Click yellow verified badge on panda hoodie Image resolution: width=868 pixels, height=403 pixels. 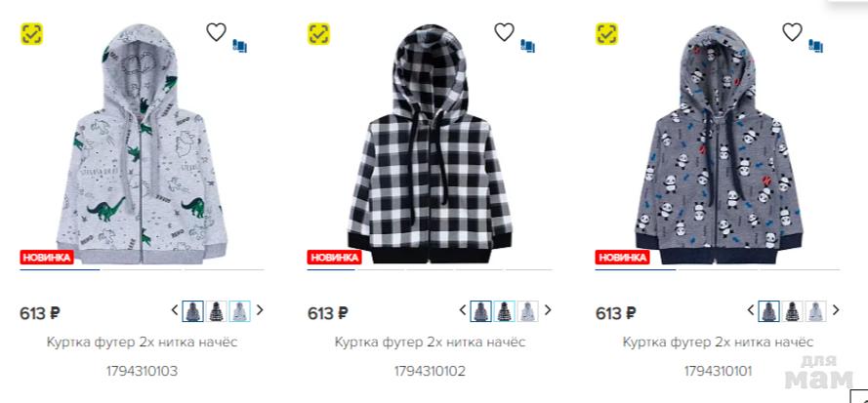coord(606,34)
